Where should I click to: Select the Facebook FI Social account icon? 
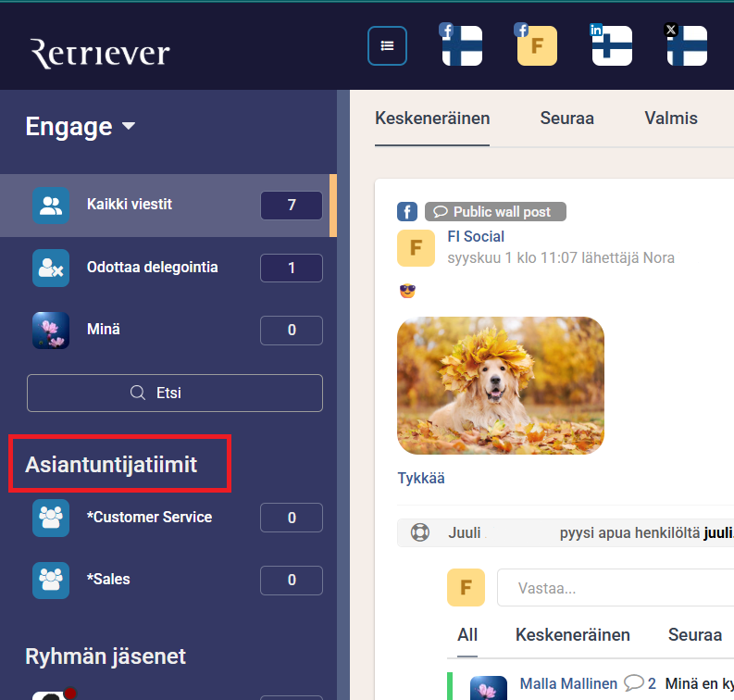(x=536, y=44)
